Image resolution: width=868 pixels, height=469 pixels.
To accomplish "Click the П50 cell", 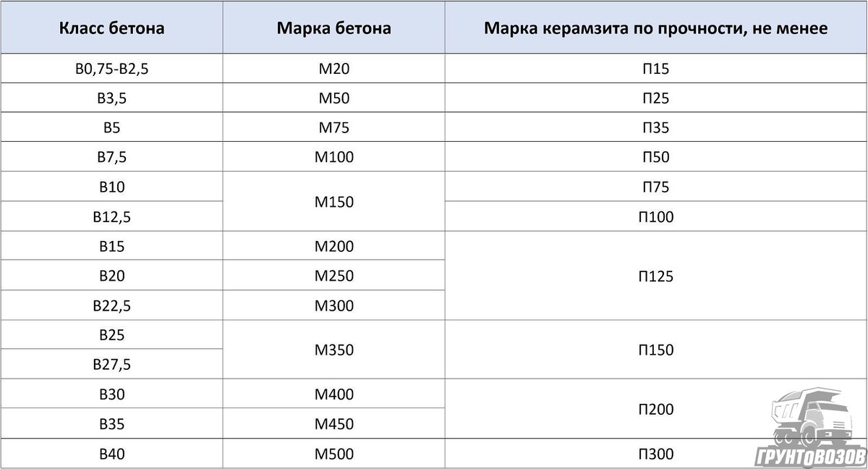I will tap(656, 158).
